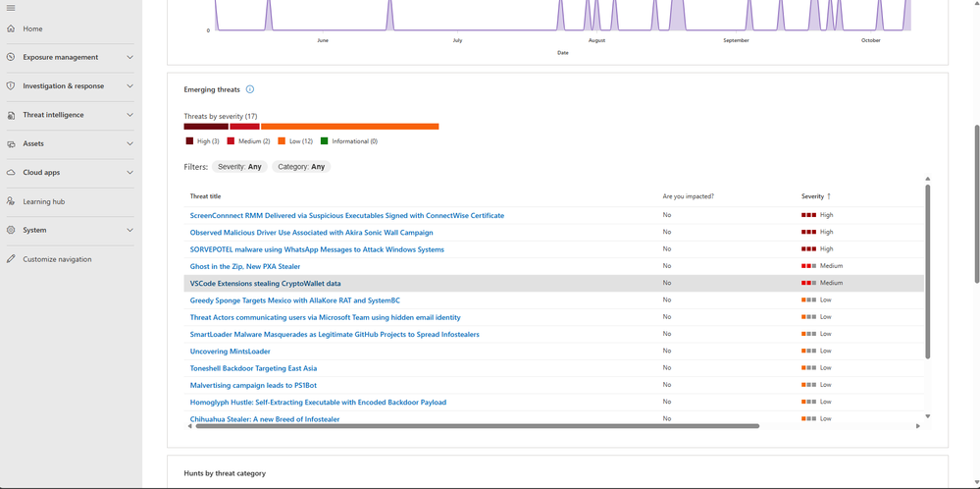Expand the System menu chevron
Screen dimensions: 980x489
[x=129, y=230]
